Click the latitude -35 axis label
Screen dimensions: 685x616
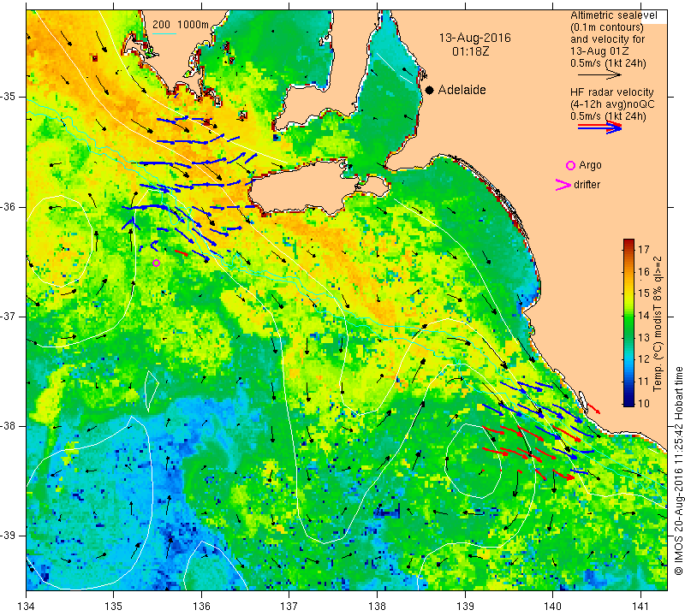[9, 97]
